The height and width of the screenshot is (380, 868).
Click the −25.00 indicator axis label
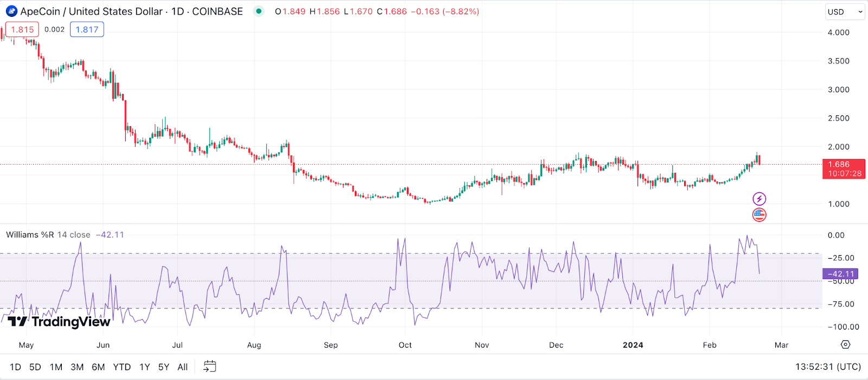841,258
